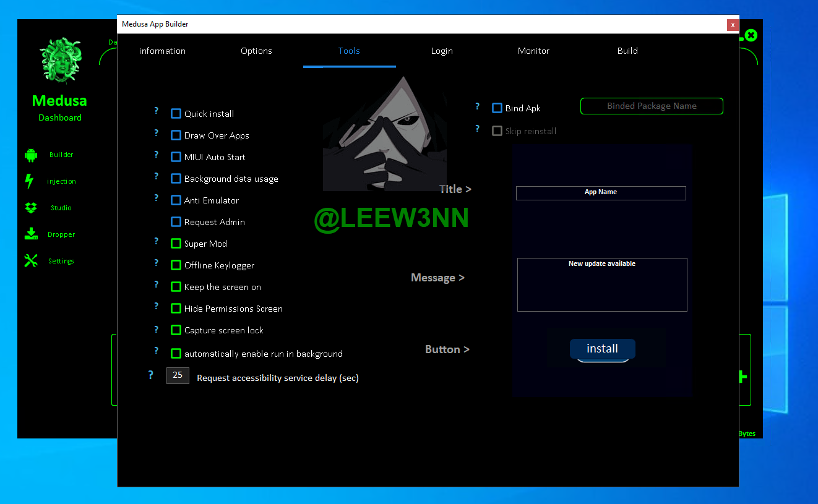Viewport: 818px width, 504px height.
Task: Open Studio via the Dropbox-style icon
Action: (x=31, y=208)
